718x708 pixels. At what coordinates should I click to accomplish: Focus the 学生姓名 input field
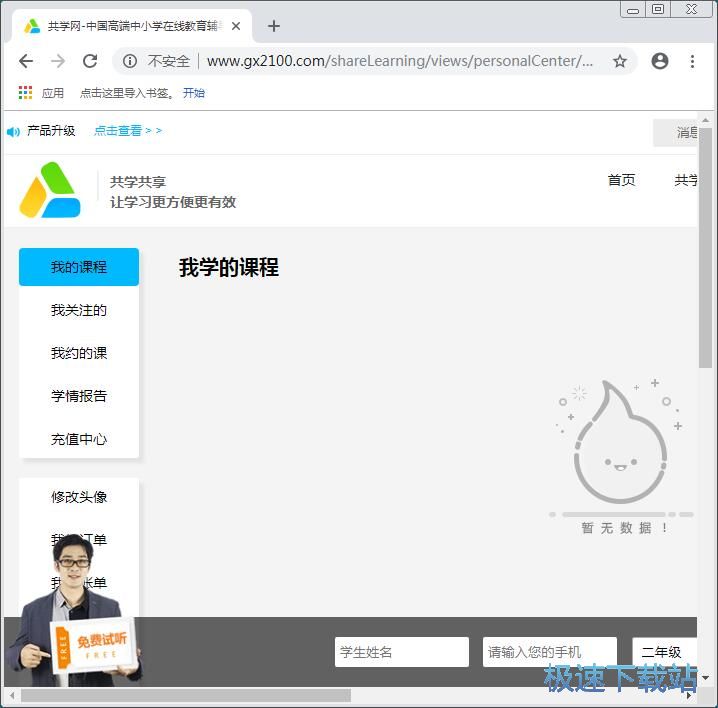[402, 652]
